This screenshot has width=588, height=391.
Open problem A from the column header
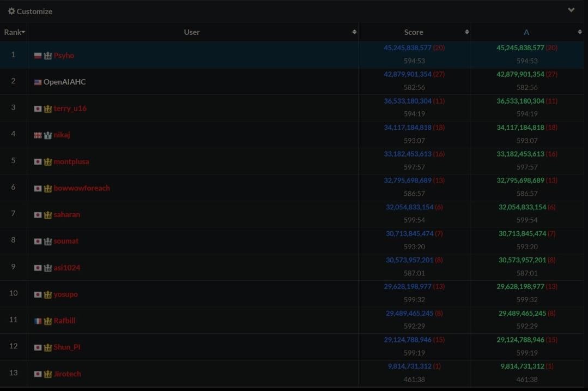(x=526, y=32)
